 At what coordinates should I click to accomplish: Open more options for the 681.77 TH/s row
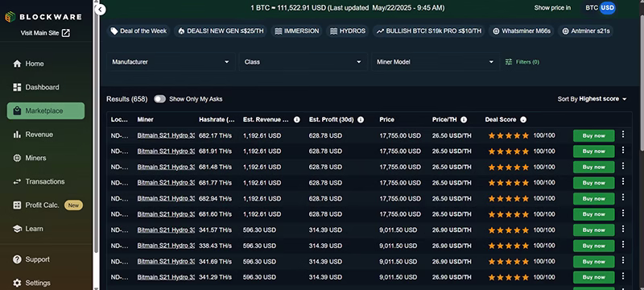coord(622,181)
